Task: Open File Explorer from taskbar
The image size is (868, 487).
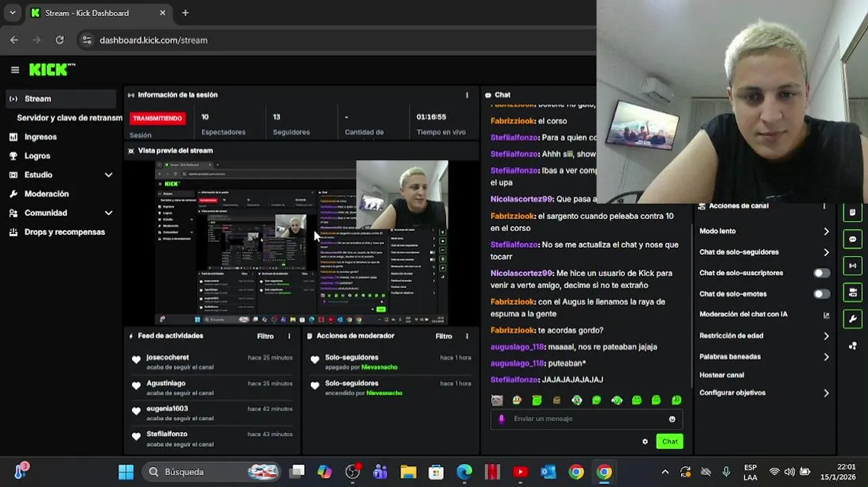Action: 408,472
